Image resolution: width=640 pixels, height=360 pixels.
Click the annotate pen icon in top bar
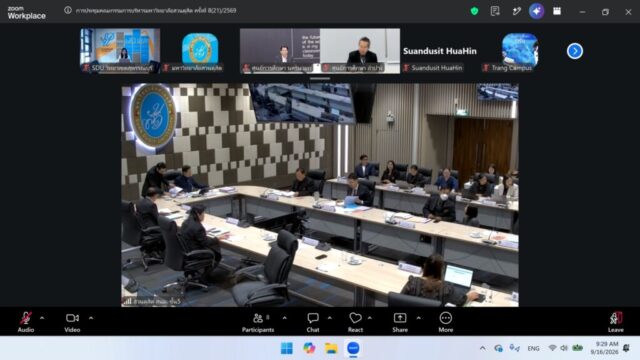[x=516, y=11]
